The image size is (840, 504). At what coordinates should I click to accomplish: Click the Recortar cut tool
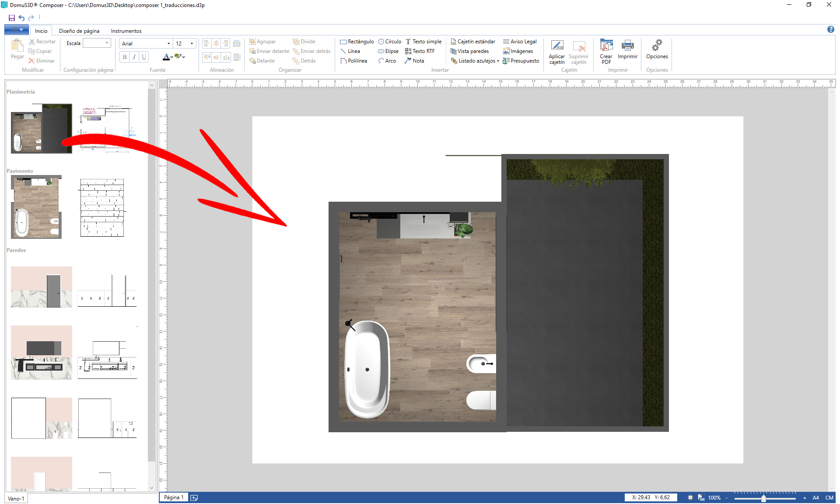tap(42, 42)
